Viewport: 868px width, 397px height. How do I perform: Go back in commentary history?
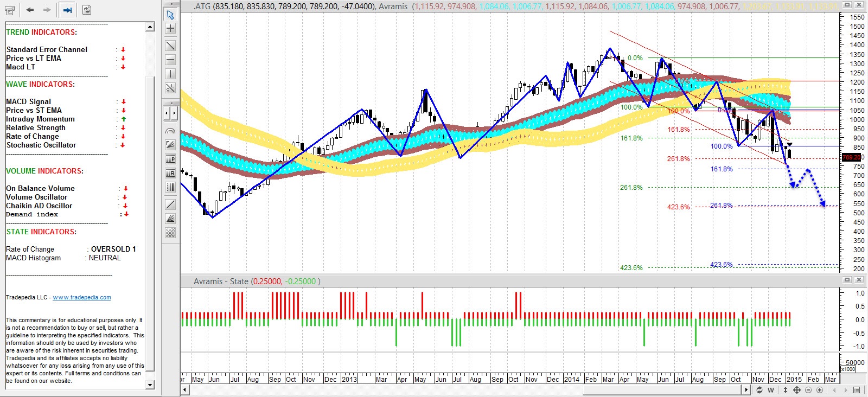[x=30, y=10]
